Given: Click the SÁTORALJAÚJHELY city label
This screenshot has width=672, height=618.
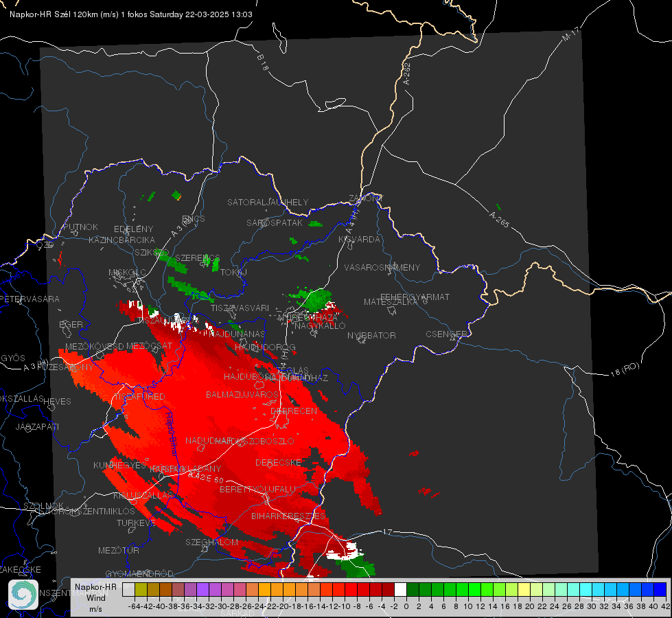Looking at the screenshot, I should click(268, 202).
